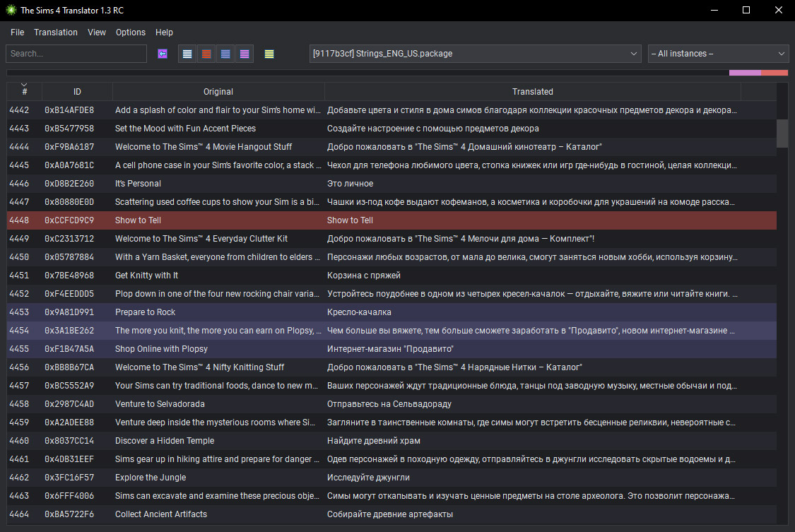This screenshot has height=532, width=795.
Task: Sort by the Translated column header
Action: (532, 92)
